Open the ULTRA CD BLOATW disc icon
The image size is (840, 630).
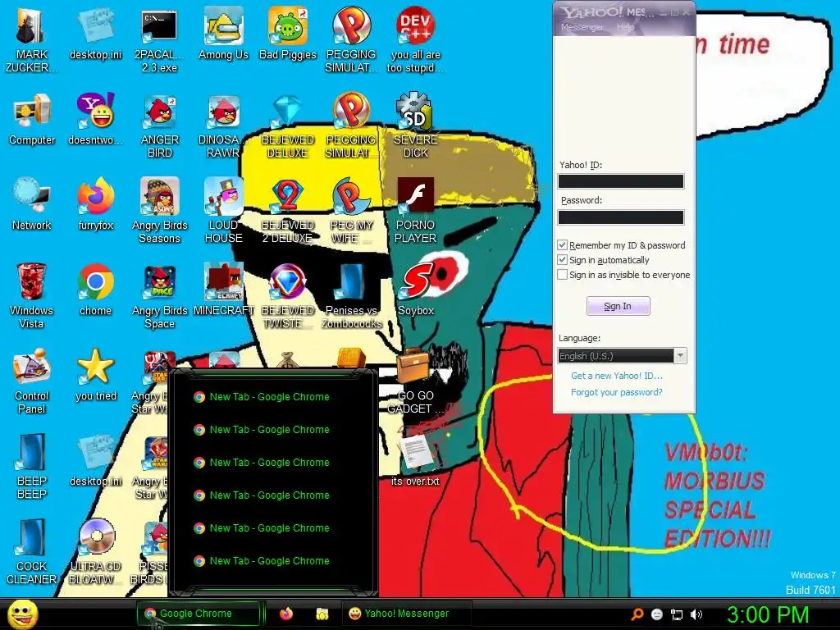click(x=95, y=552)
